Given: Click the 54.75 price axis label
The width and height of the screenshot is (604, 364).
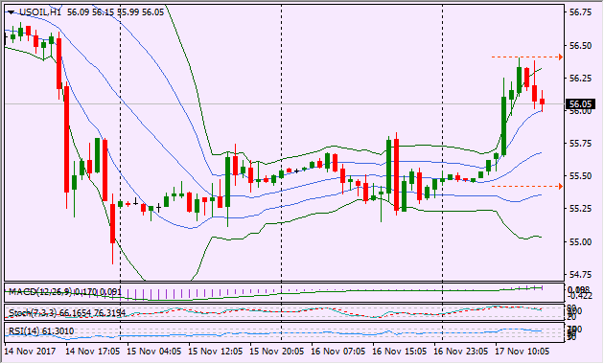Looking at the screenshot, I should tap(580, 275).
